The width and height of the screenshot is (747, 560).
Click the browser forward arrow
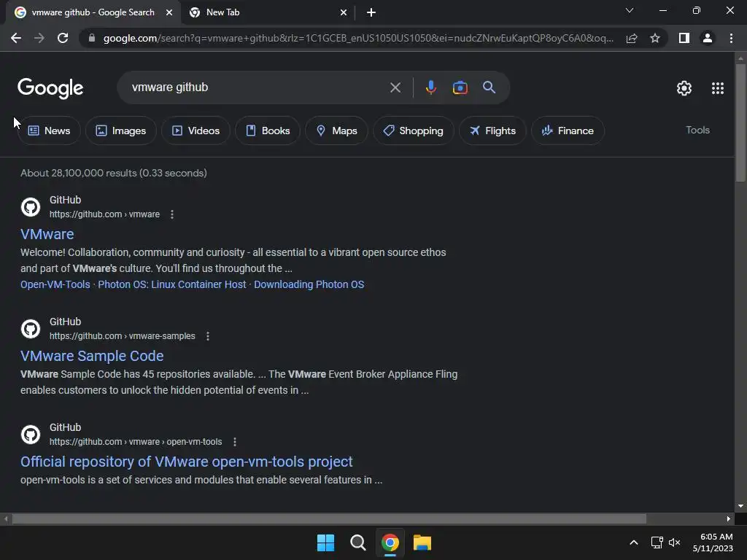(39, 38)
